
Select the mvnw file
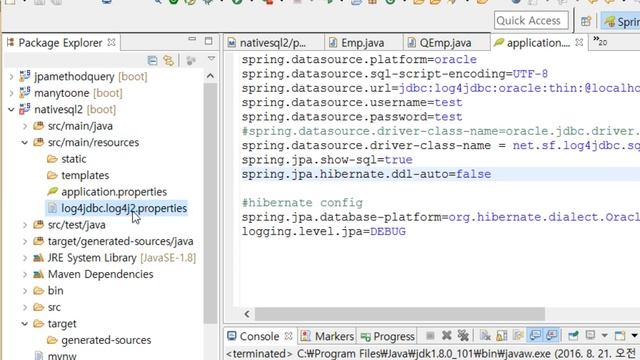[x=62, y=356]
